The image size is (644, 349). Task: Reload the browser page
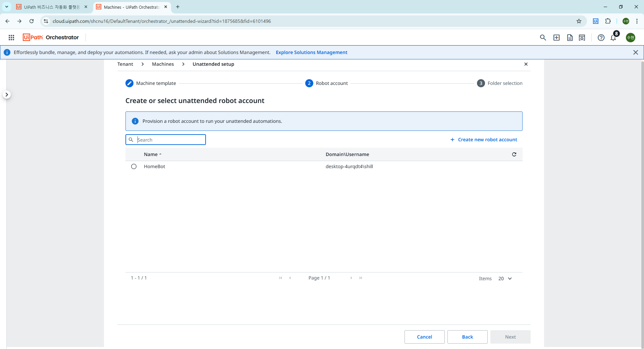coord(32,21)
